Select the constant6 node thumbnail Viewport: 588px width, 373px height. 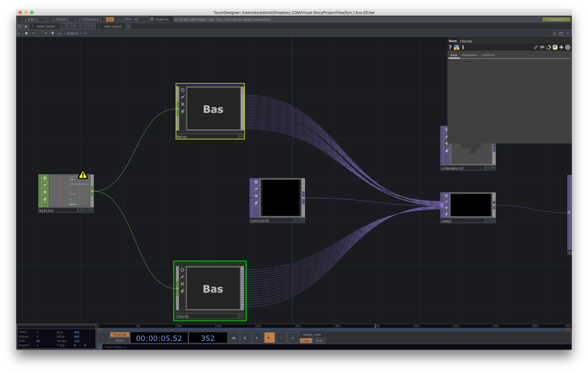click(x=281, y=198)
